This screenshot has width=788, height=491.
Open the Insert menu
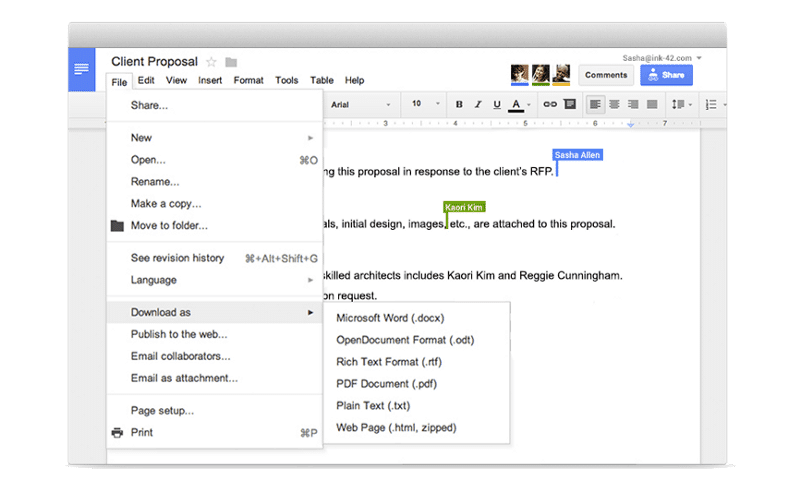(210, 80)
